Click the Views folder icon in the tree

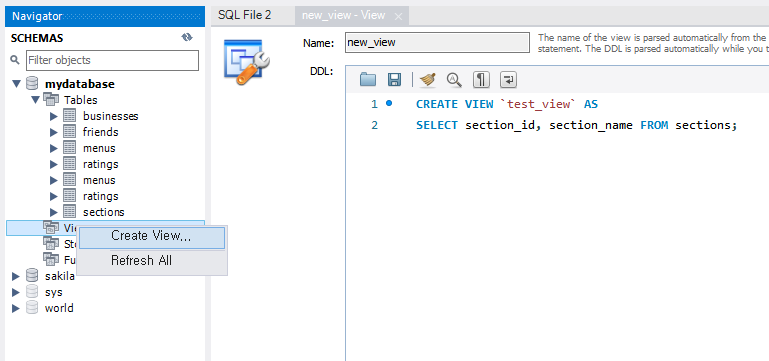[51, 228]
